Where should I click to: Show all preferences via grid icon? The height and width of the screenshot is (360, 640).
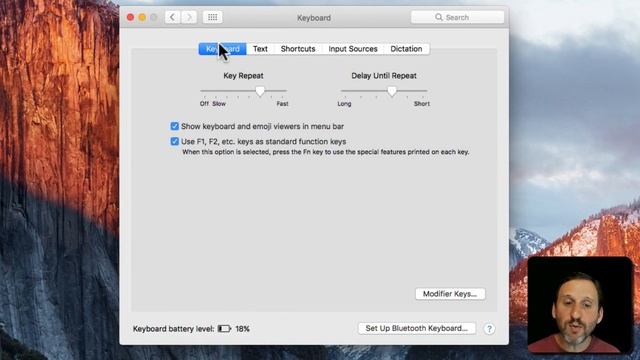click(213, 17)
